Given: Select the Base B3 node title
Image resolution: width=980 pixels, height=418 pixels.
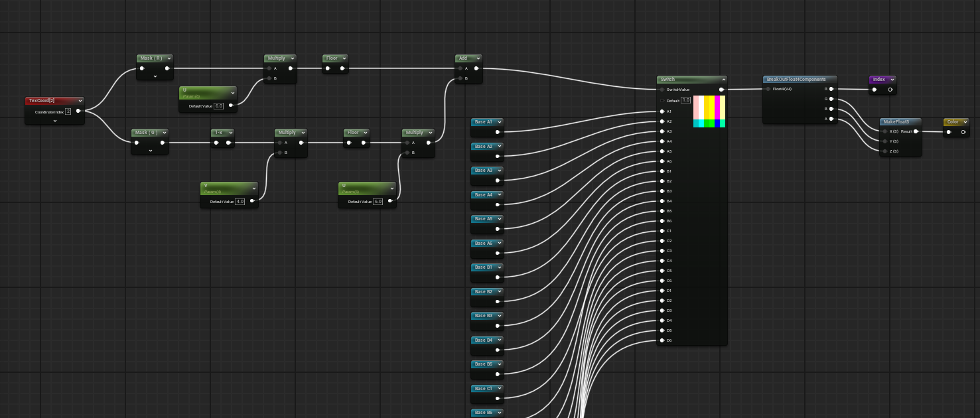Looking at the screenshot, I should tap(484, 316).
